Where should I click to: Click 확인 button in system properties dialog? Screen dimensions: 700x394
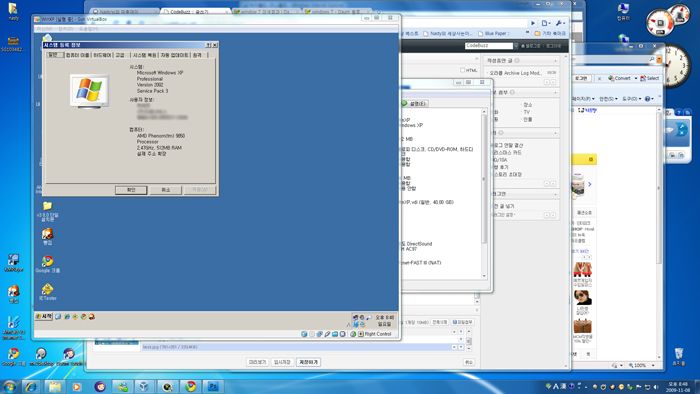coord(131,190)
